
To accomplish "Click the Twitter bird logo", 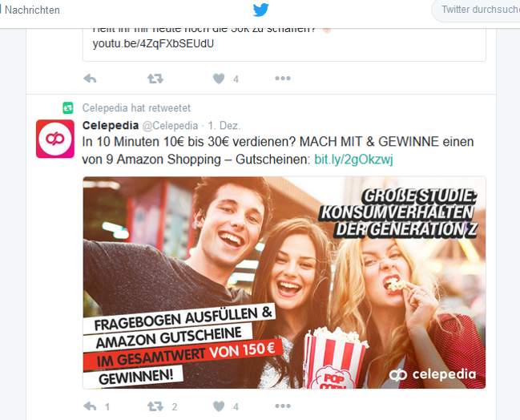I will (260, 10).
